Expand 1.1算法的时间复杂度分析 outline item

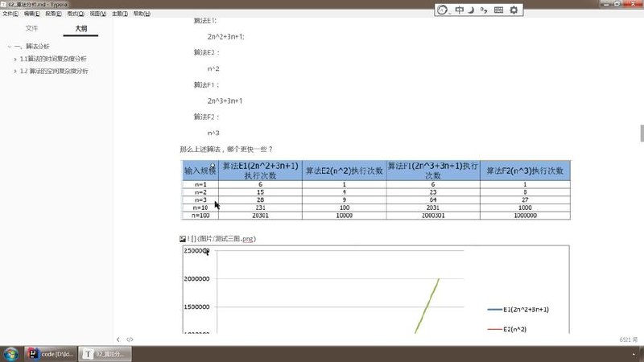tap(15, 59)
